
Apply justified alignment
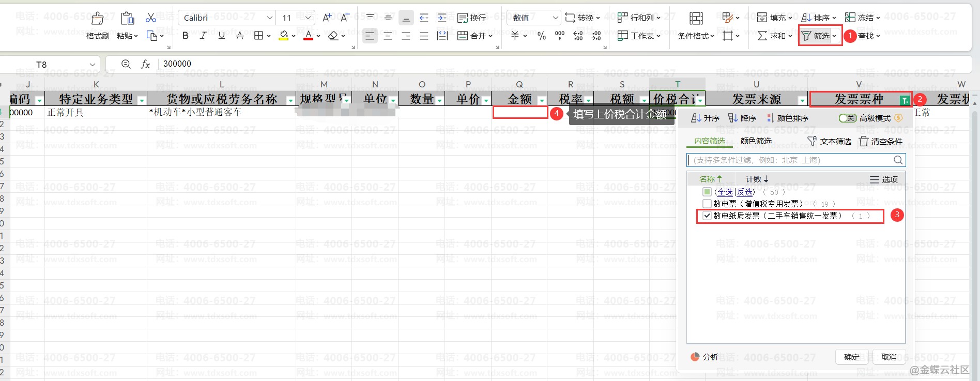[424, 36]
